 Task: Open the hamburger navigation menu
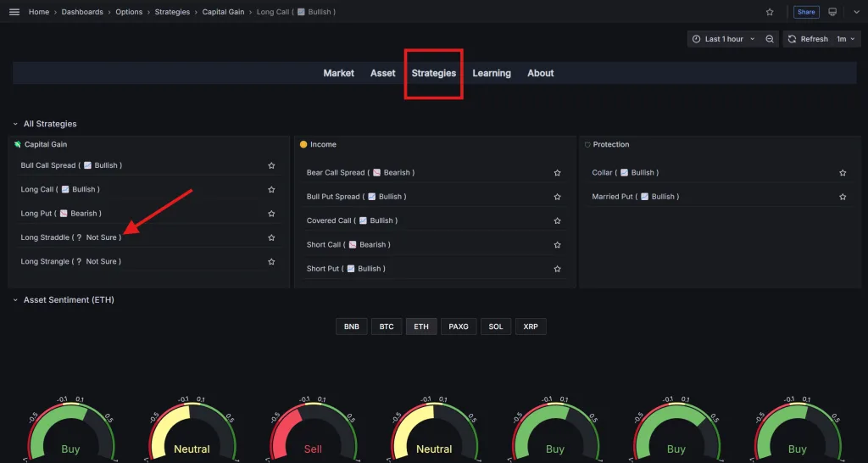(x=14, y=12)
